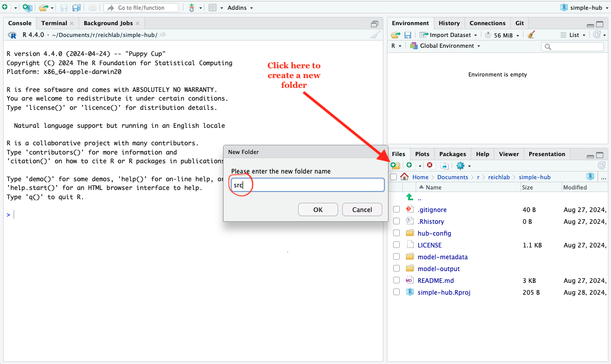Check the .Rhistory file checkbox
The height and width of the screenshot is (364, 611).
tap(396, 221)
